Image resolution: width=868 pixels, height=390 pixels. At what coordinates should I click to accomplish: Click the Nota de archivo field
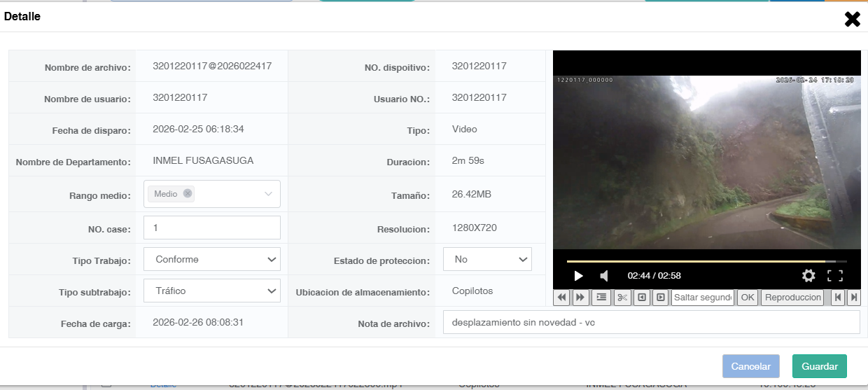click(651, 323)
